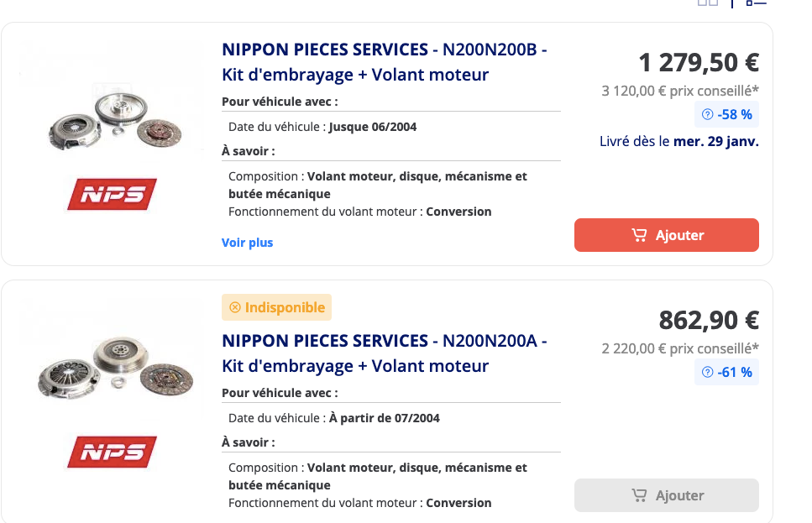
Task: Add the 1 279,50 € kit with Ajouter
Action: pyautogui.click(x=667, y=235)
